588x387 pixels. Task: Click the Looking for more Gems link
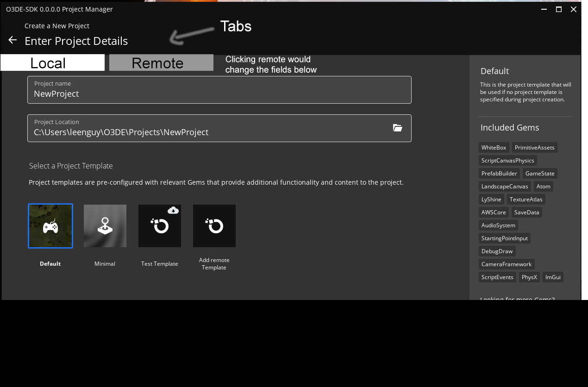coord(517,299)
